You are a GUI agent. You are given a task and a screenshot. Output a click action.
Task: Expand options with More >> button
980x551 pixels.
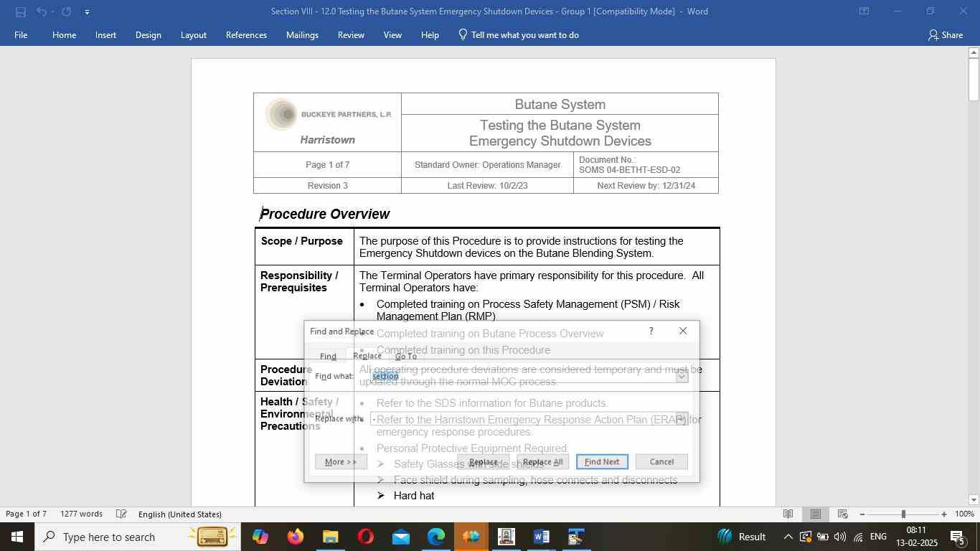pos(341,461)
